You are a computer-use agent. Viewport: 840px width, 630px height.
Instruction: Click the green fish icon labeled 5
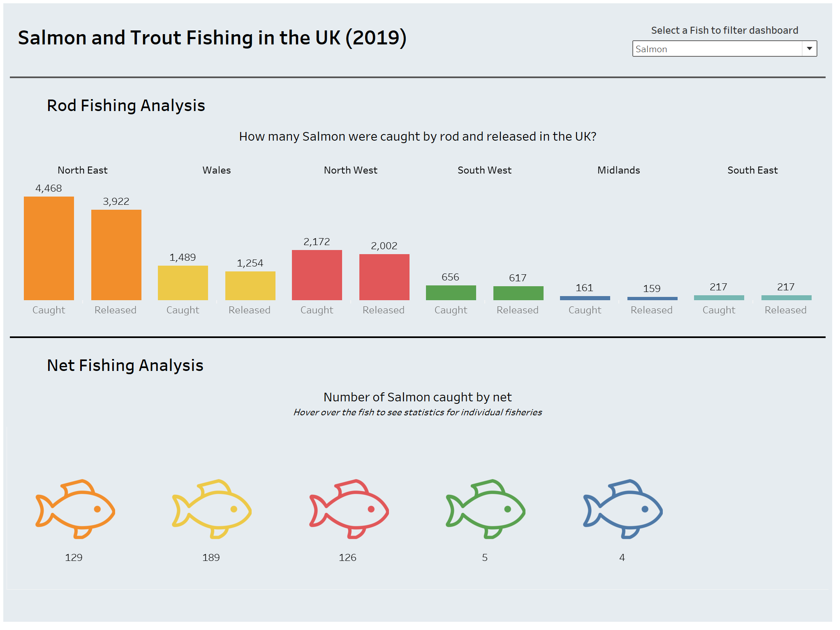pyautogui.click(x=485, y=509)
